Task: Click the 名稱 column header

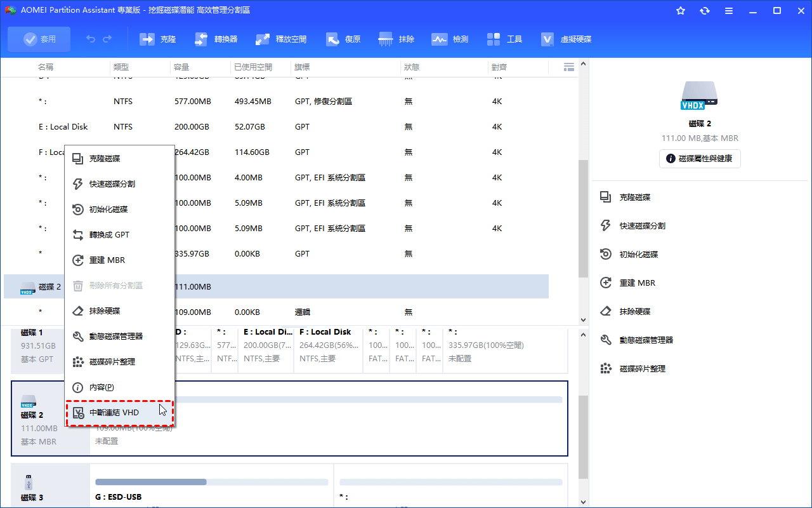Action: (x=46, y=67)
